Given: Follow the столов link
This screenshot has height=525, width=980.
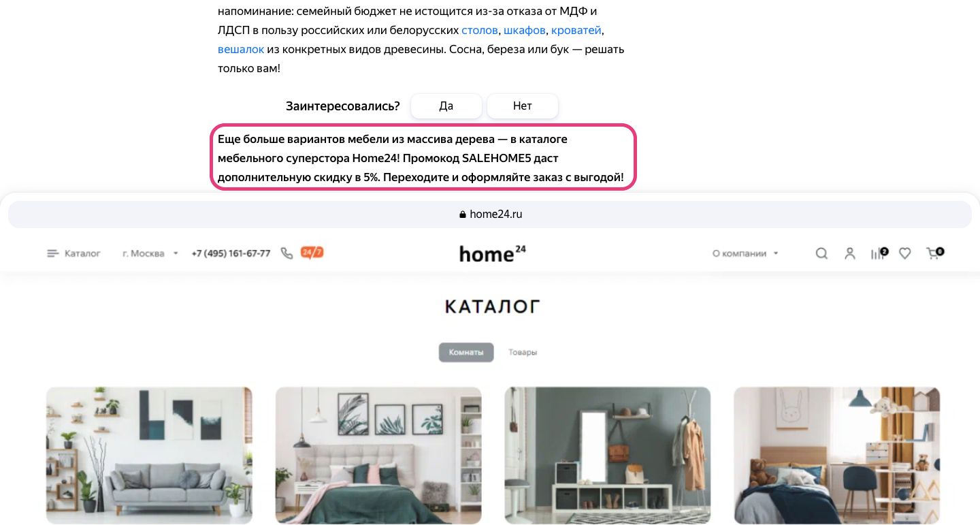Looking at the screenshot, I should [x=480, y=31].
